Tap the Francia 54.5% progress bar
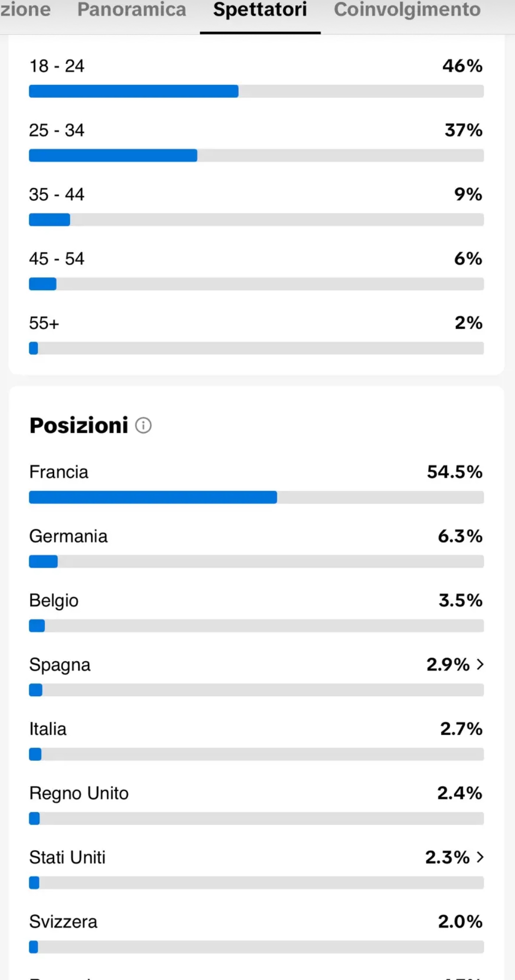 (x=257, y=497)
